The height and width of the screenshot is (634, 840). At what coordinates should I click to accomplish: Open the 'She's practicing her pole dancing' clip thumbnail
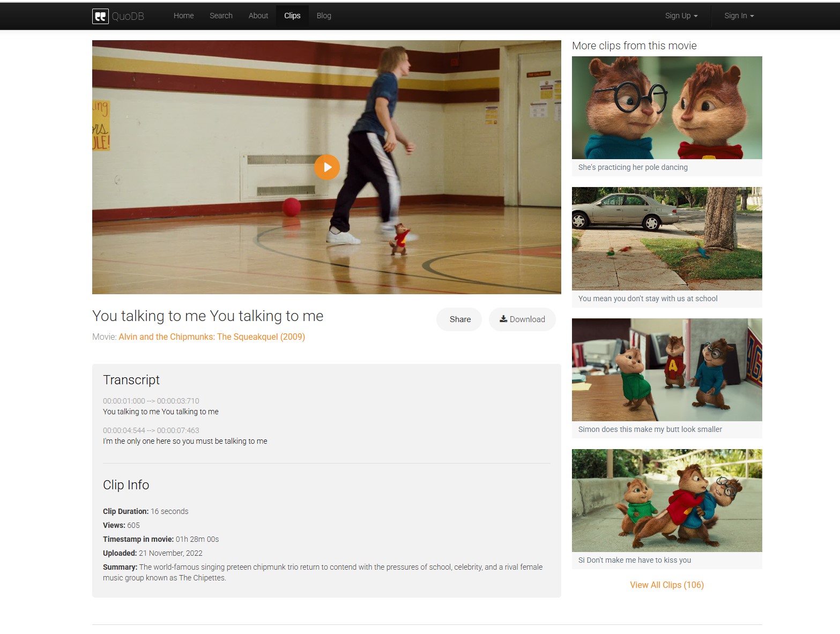pos(667,108)
